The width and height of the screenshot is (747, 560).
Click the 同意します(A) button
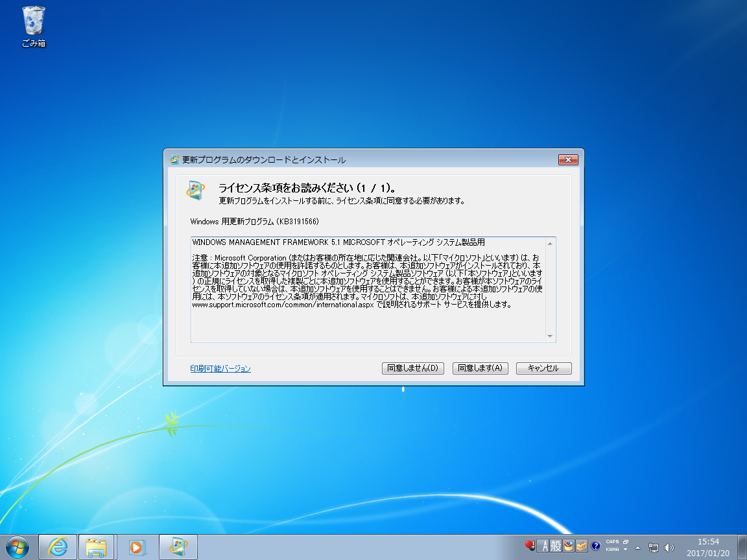[479, 368]
